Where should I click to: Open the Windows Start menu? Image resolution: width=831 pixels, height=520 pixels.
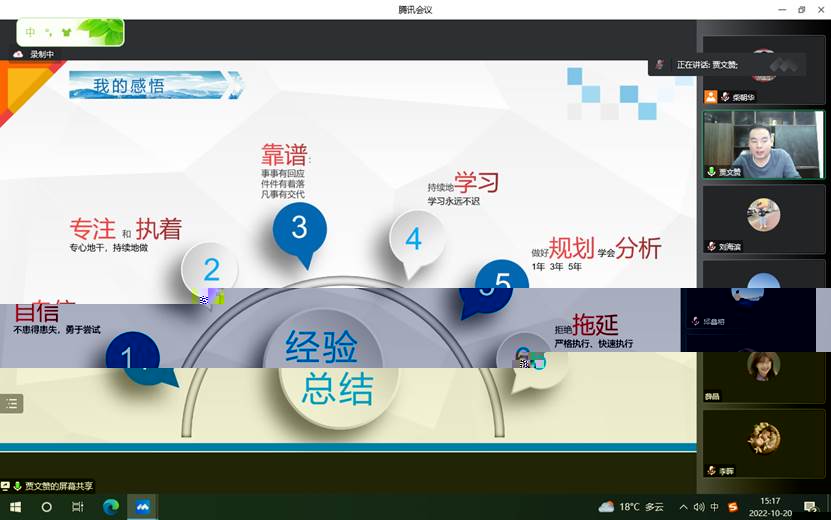coord(15,507)
